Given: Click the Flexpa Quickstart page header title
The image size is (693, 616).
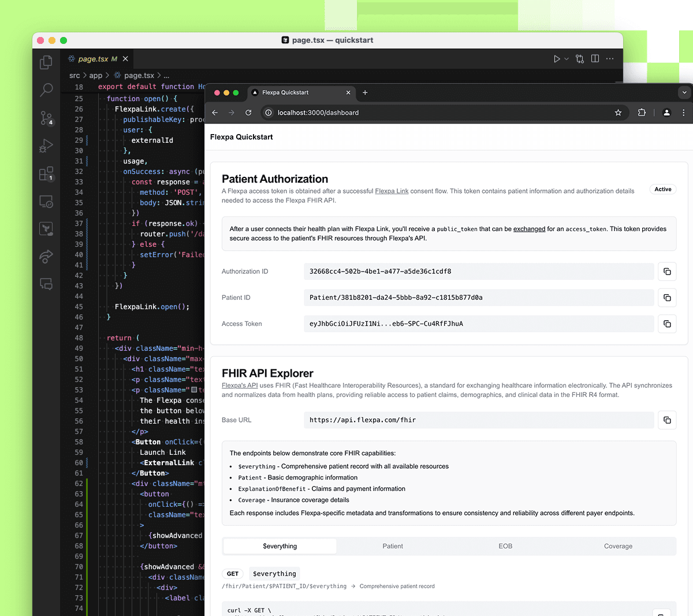Looking at the screenshot, I should pos(241,137).
